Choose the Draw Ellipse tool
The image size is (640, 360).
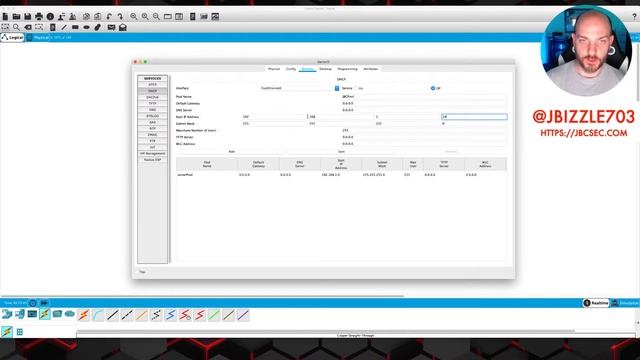point(87,27)
